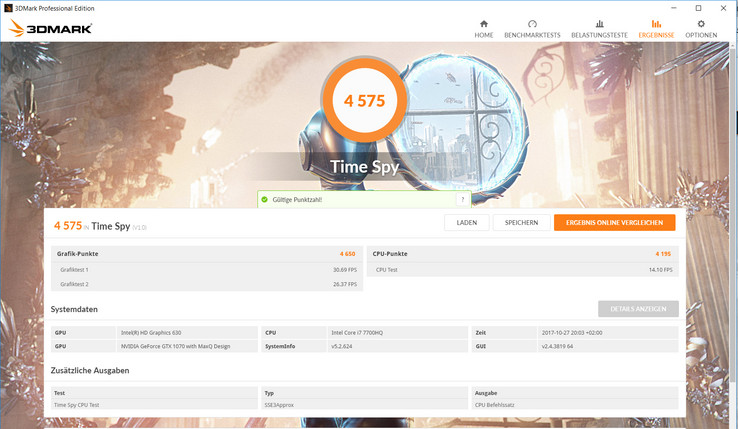Image resolution: width=738 pixels, height=429 pixels.
Task: Click the SystemInfo version v5.2.624
Action: coord(397,346)
